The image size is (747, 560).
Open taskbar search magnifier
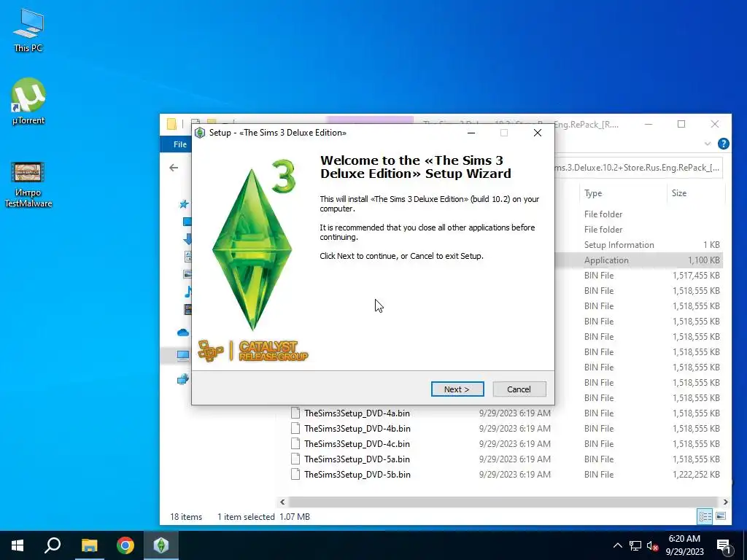[x=53, y=545]
